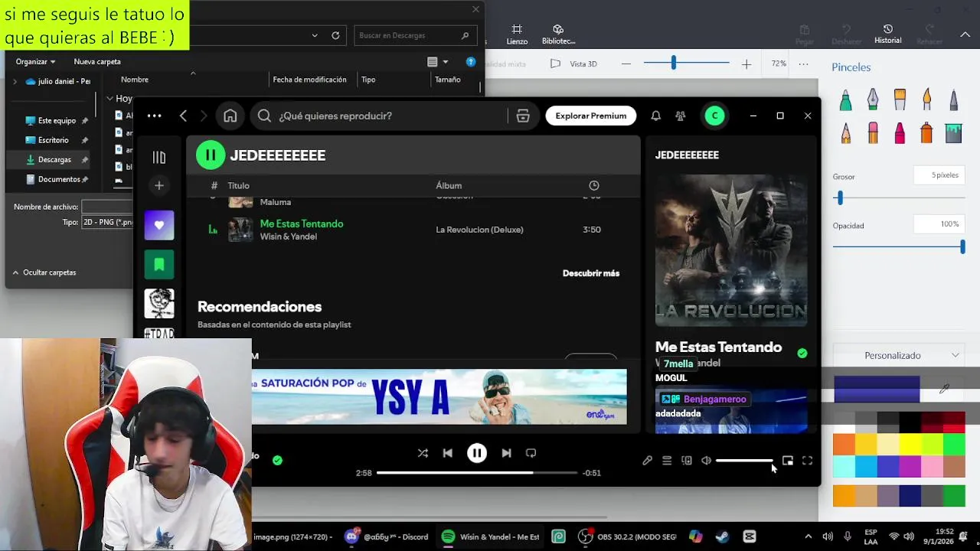980x551 pixels.
Task: Open the Spotify miniplayer
Action: 787,461
